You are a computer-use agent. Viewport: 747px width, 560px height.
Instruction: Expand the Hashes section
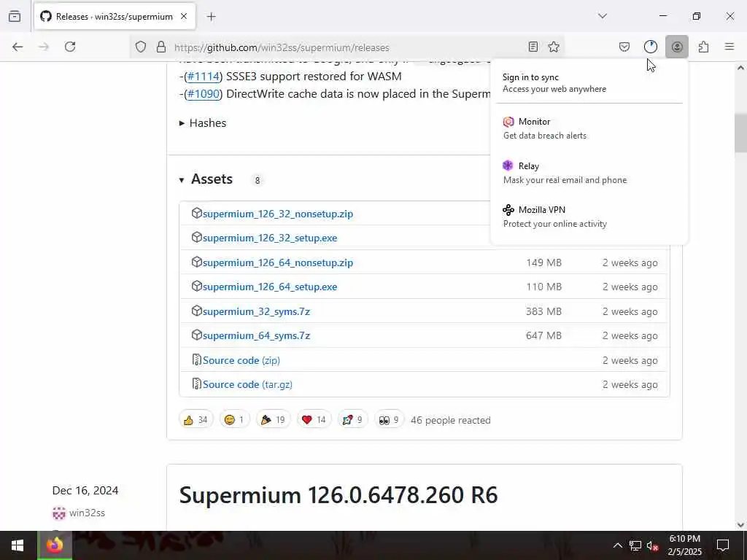[x=203, y=122]
